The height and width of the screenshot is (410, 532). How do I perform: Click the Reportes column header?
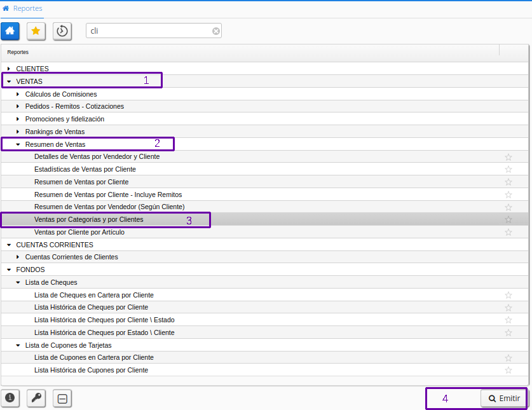250,52
